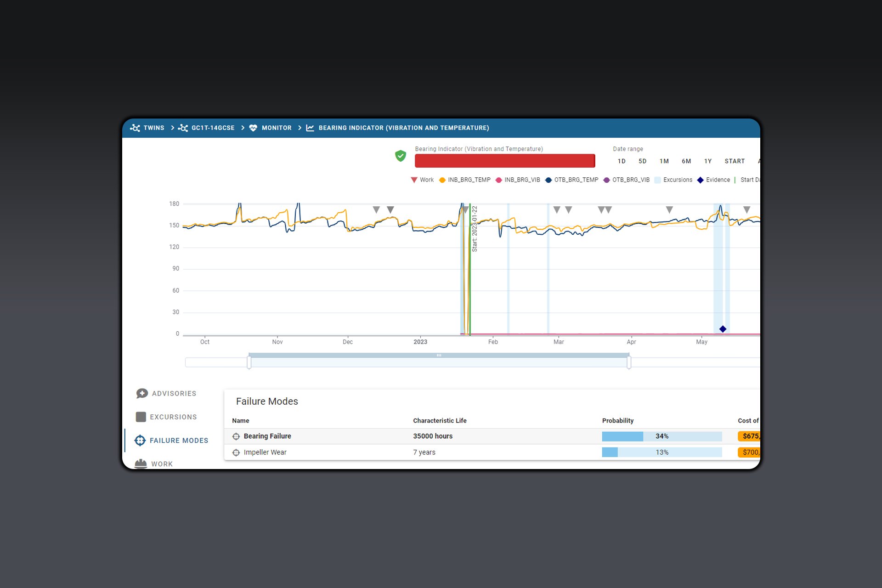Image resolution: width=882 pixels, height=588 pixels.
Task: Click the green health shield status icon
Action: coord(400,156)
